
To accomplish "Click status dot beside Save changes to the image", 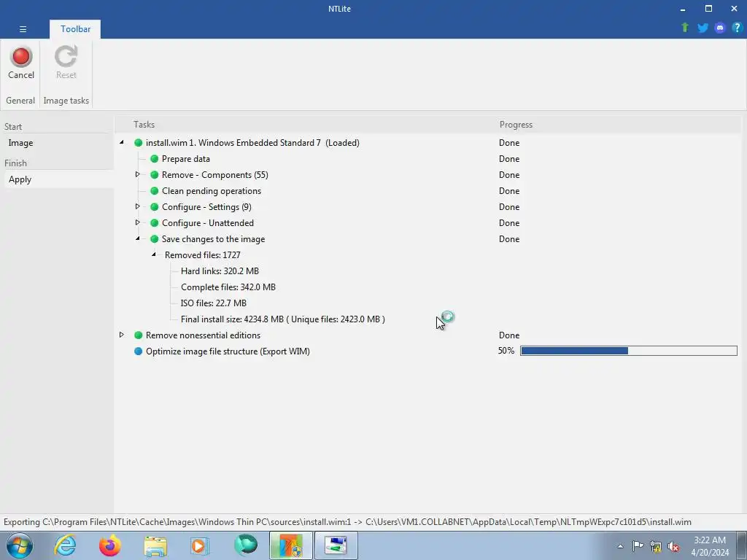I will [x=155, y=239].
